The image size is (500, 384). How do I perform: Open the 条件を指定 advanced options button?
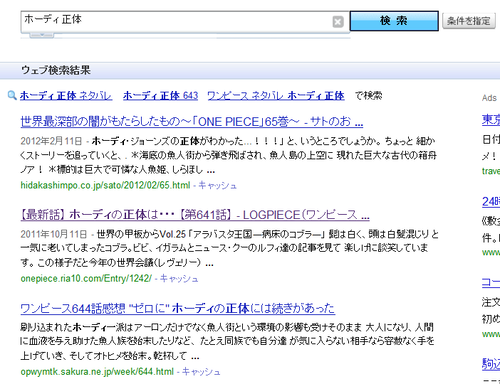(469, 21)
